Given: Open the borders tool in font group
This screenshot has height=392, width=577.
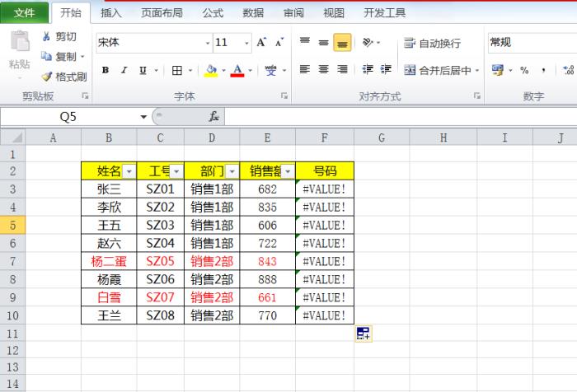Looking at the screenshot, I should tap(177, 71).
